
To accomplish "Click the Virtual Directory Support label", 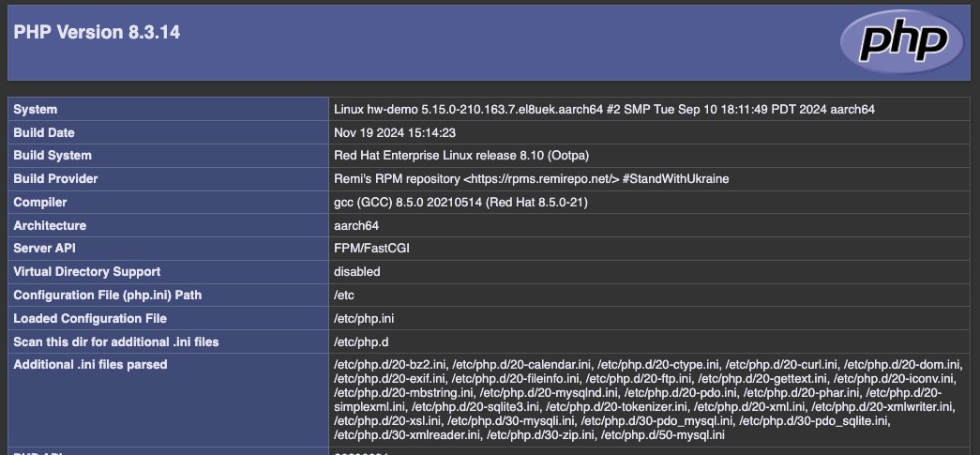I will coord(87,272).
